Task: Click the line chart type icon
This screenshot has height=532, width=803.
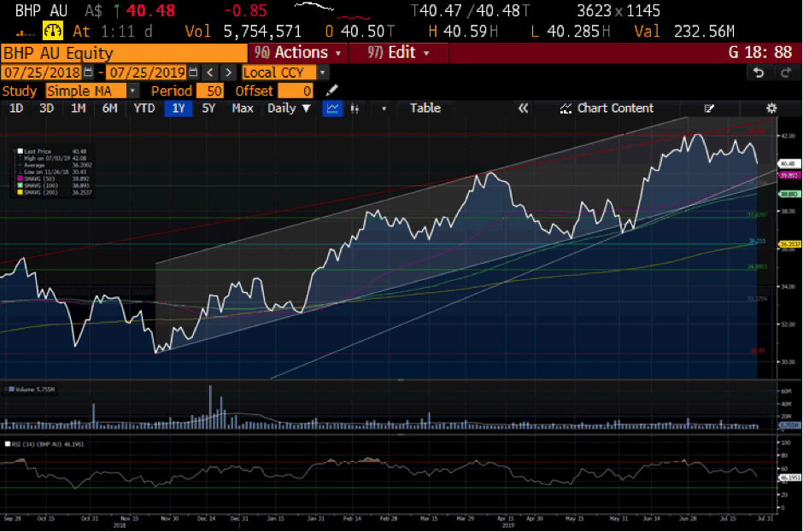Action: click(x=332, y=108)
